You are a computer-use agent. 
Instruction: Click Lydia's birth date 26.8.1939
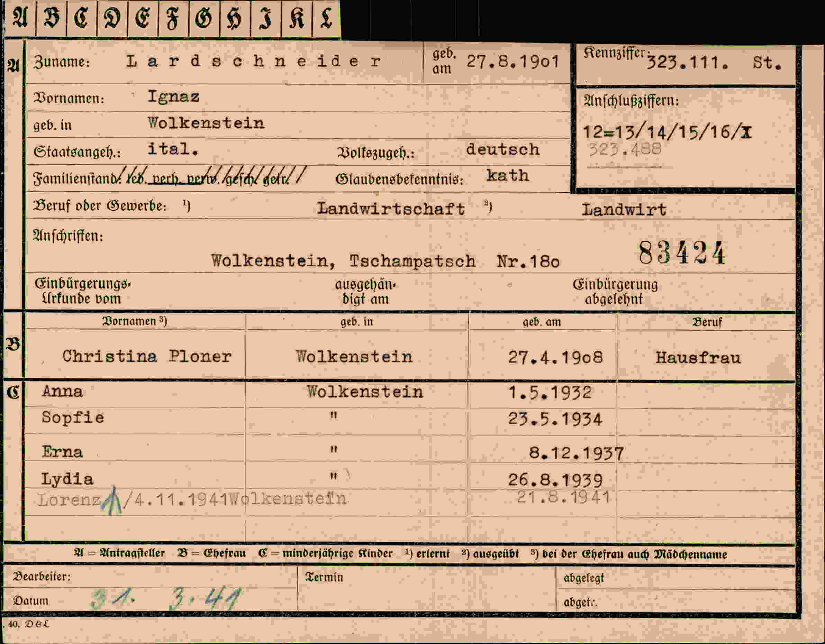click(555, 480)
